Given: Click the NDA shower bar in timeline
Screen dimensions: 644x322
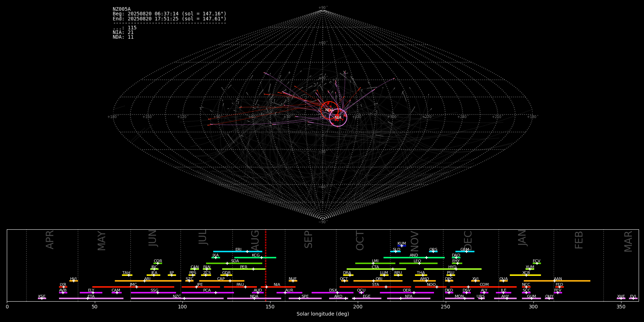Looking at the screenshot, I should pyautogui.click(x=254, y=298).
